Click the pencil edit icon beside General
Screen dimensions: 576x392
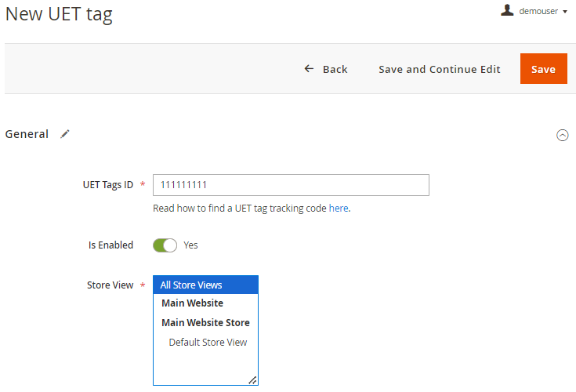pyautogui.click(x=65, y=134)
